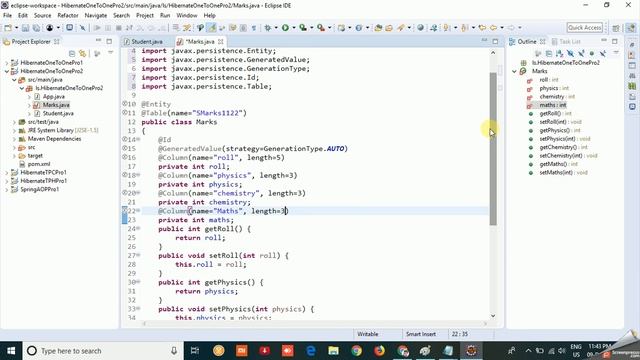Toggle Hide Static Members in Outline
Screen dimensions: 640x360
pyautogui.click(x=581, y=53)
